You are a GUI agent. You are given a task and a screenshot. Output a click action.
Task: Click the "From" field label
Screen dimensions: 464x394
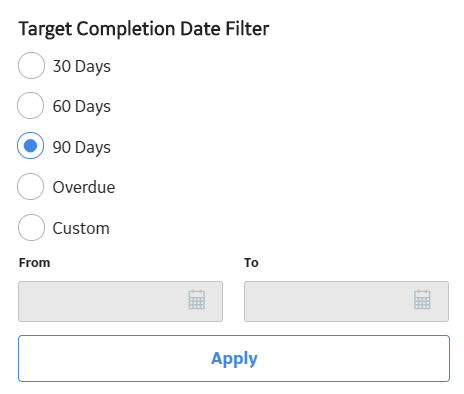[x=34, y=263]
